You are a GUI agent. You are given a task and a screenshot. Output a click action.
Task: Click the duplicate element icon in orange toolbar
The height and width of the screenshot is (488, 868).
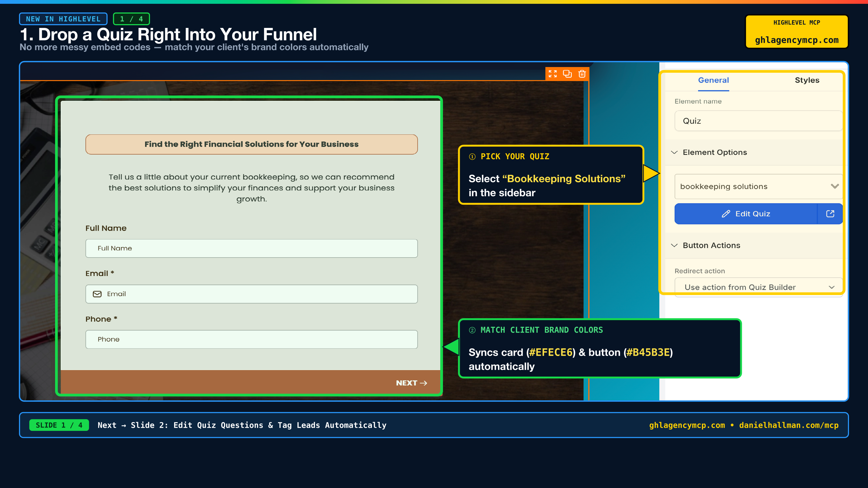[567, 74]
